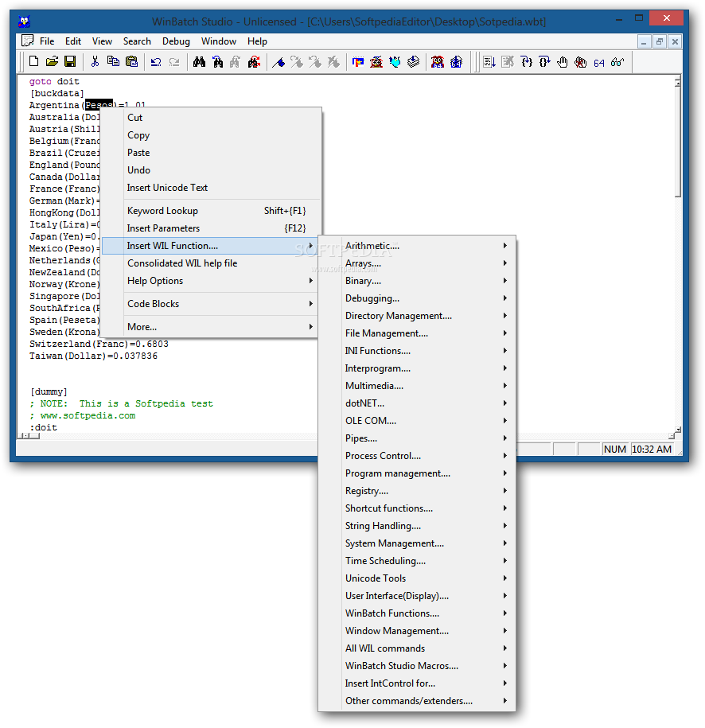This screenshot has width=705, height=728.
Task: Click the Paste clipboard toolbar icon
Action: [x=132, y=61]
